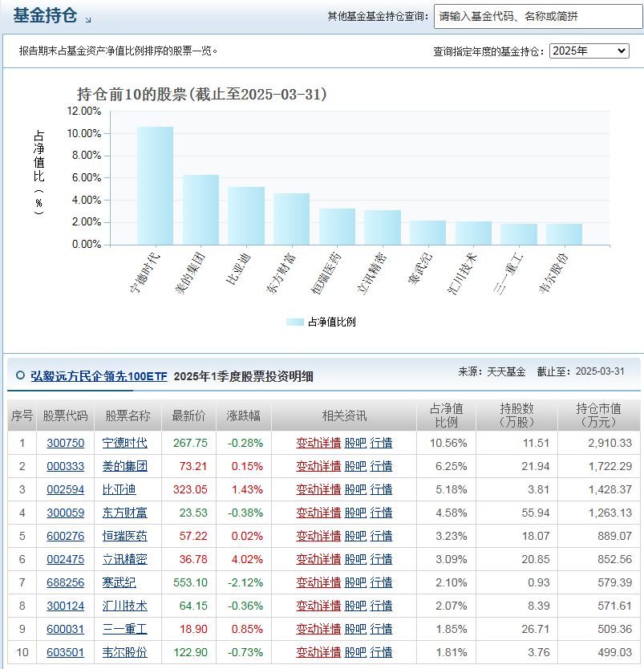Open 汇川技术 stock name link

point(124,606)
